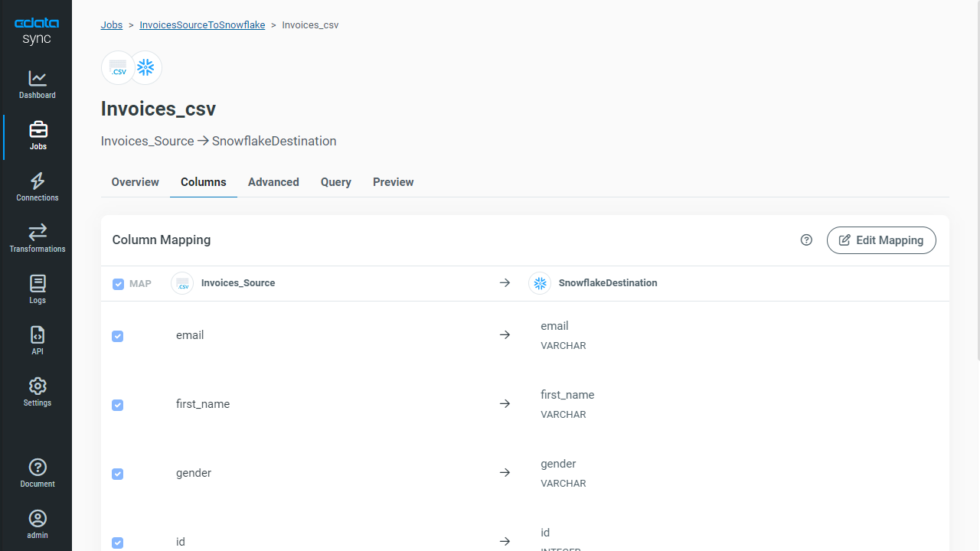This screenshot has height=551, width=980.
Task: Open the admin user profile
Action: coord(38,525)
